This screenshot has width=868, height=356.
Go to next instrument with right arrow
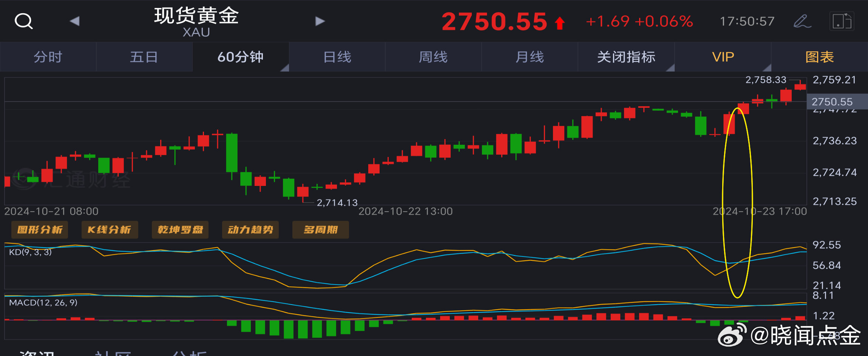click(320, 21)
